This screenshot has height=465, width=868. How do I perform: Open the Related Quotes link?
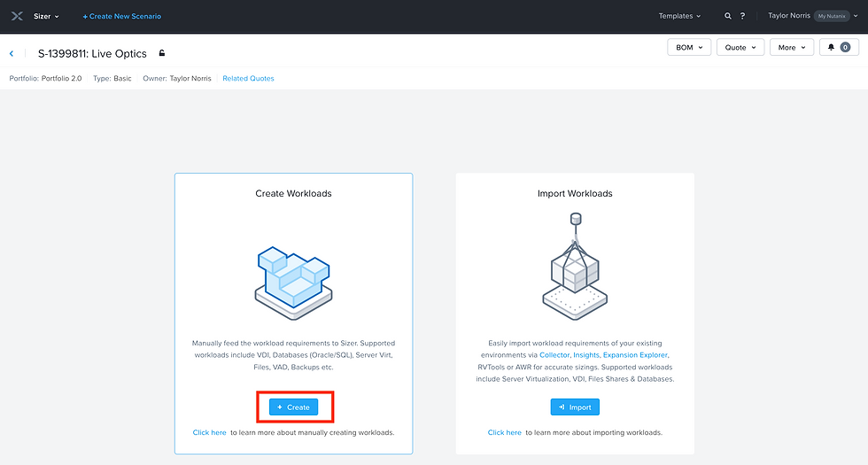click(248, 79)
